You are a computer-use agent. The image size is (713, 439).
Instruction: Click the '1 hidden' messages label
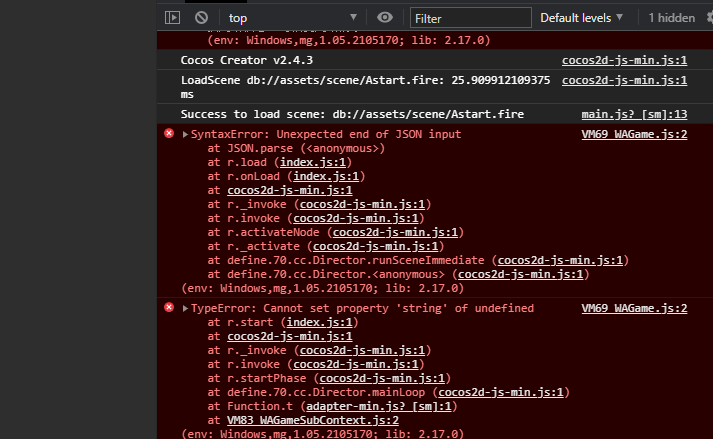[671, 18]
